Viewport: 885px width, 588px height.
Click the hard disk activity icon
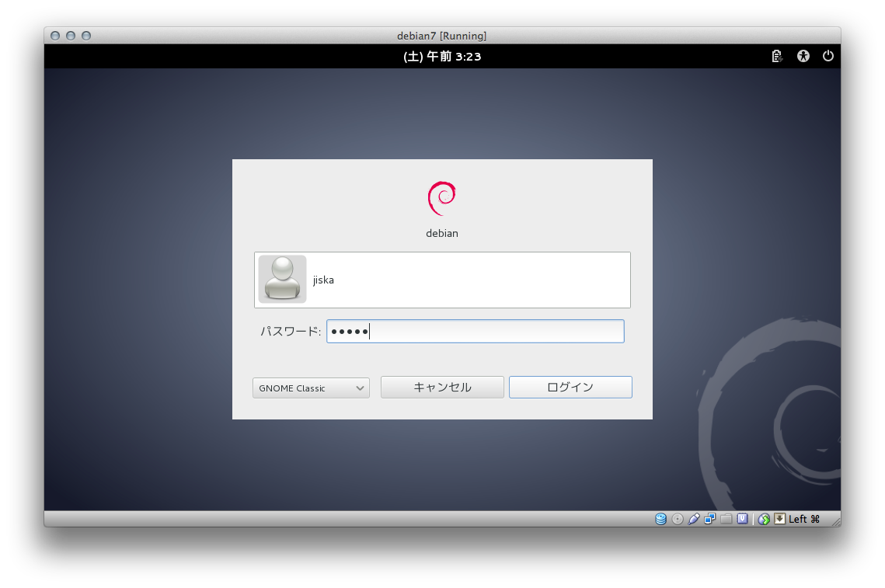click(660, 519)
